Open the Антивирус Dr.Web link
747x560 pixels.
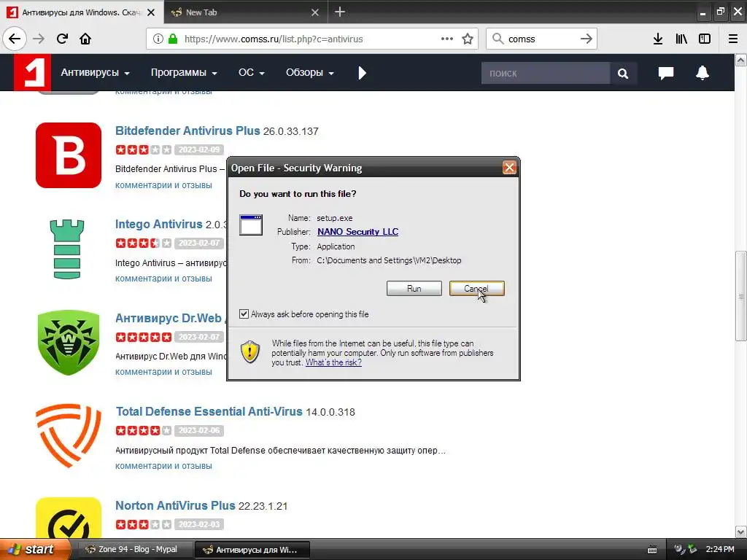click(169, 318)
